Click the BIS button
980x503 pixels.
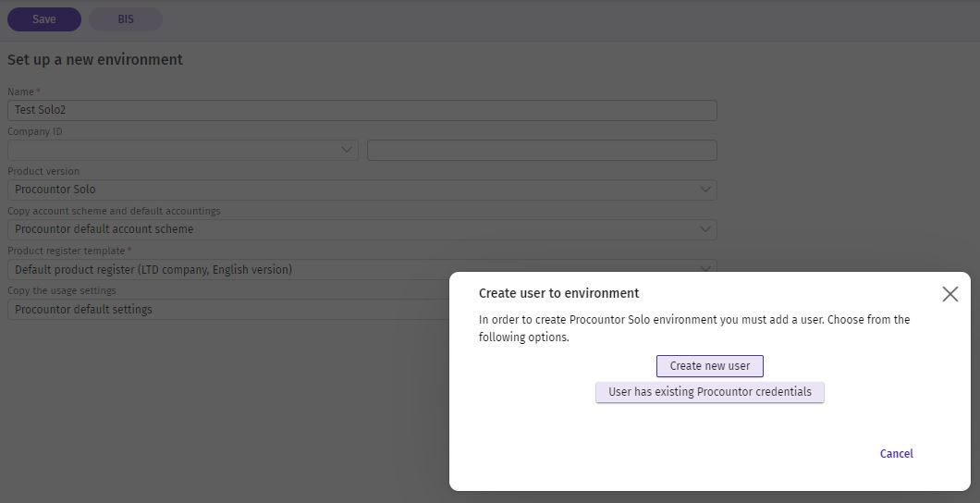click(x=126, y=19)
